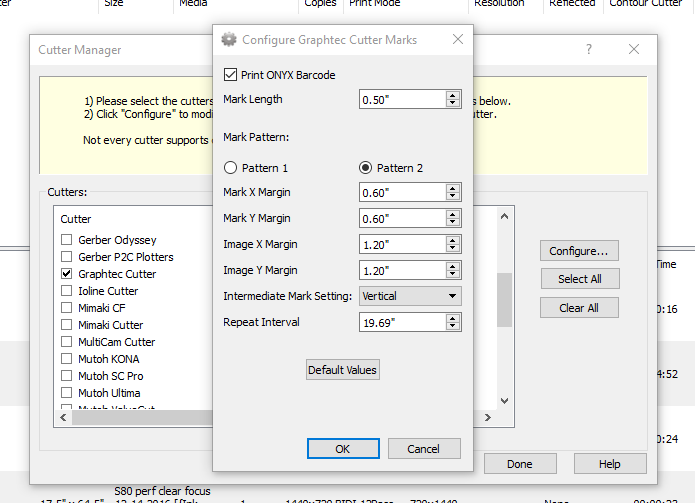This screenshot has height=503, width=695.
Task: Increase Mark Length with up arrow
Action: (453, 95)
